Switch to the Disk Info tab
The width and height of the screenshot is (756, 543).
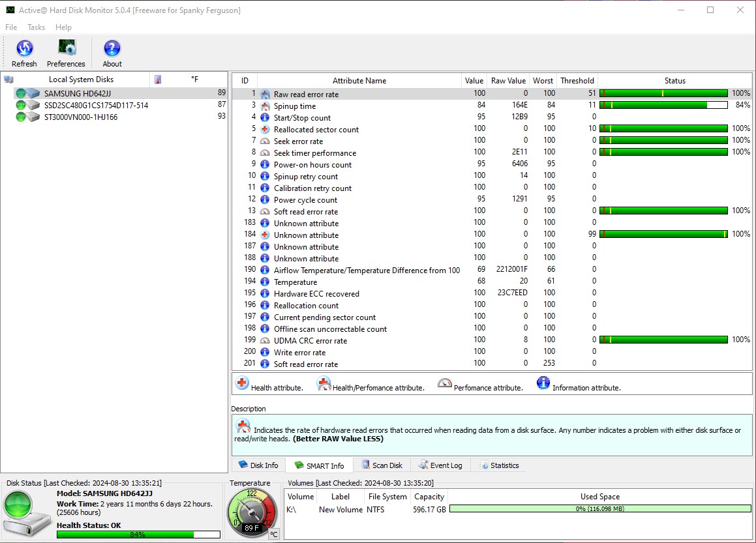(258, 465)
